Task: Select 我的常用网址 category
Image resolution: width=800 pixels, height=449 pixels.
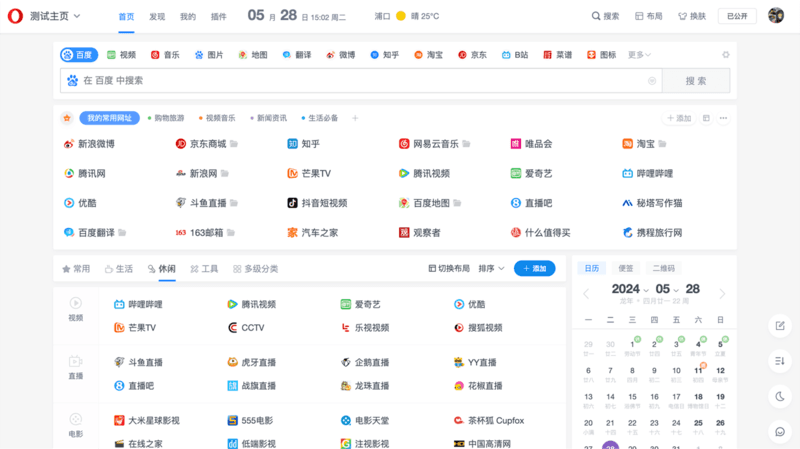Action: tap(110, 118)
